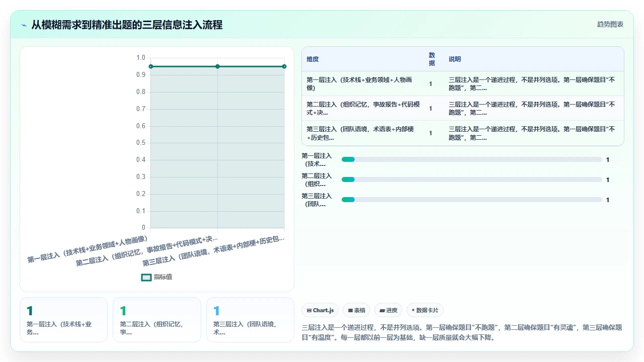Image resolution: width=644 pixels, height=362 pixels.
Task: Click the Chart.js tag
Action: [x=320, y=310]
